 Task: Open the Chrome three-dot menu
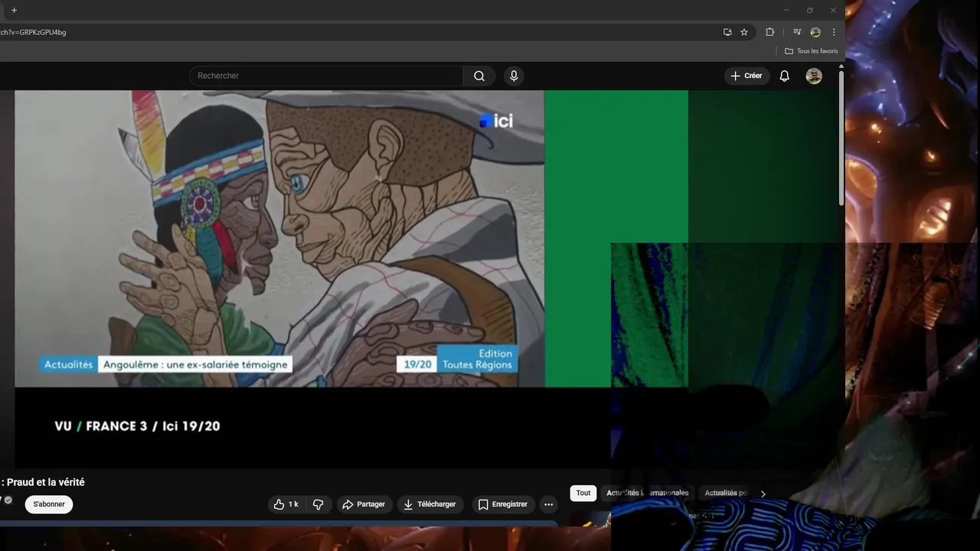coord(834,32)
